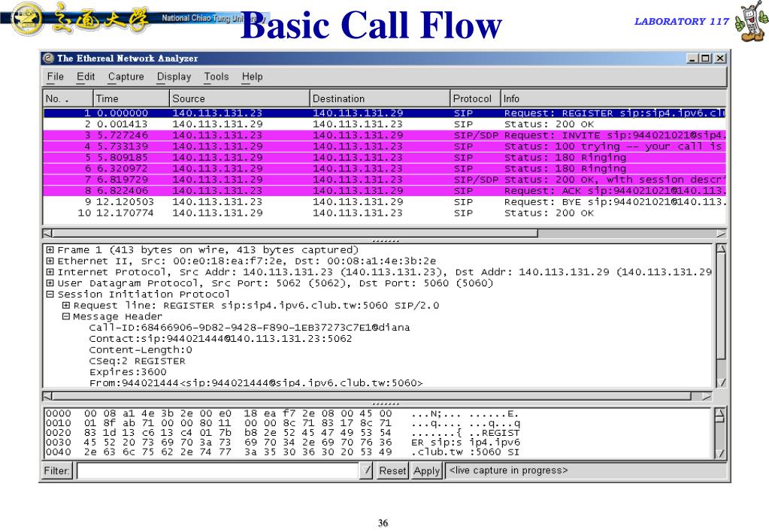Click packet list horizontal scrollbar thumb
The height and width of the screenshot is (532, 769).
(295, 234)
